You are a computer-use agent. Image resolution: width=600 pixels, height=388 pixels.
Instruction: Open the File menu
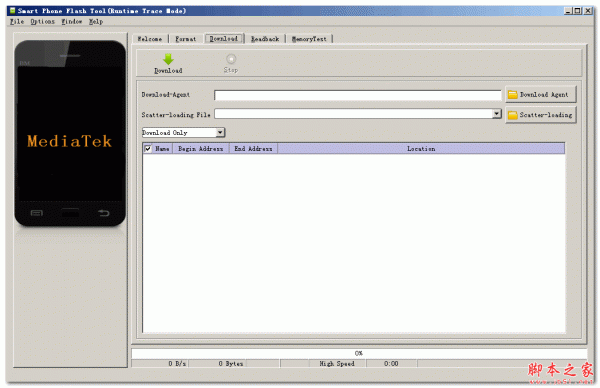tap(17, 21)
